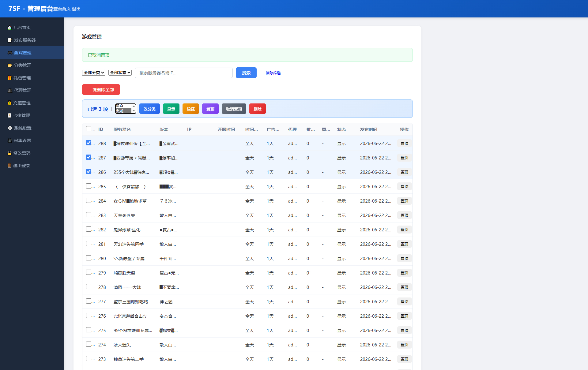Click the door icon for 退出登录
The height and width of the screenshot is (370, 588).
9,166
